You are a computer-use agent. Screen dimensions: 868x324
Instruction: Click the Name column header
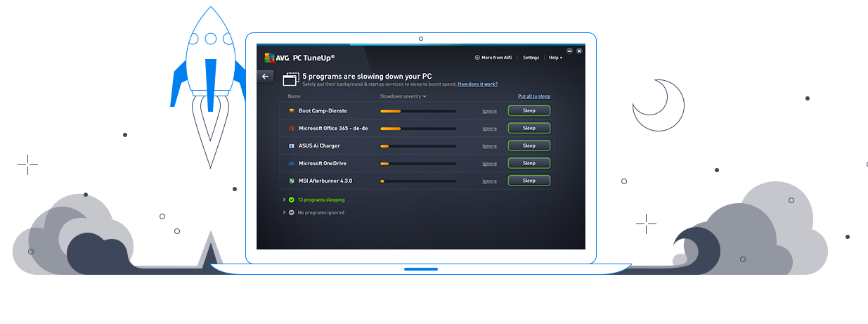tap(294, 96)
